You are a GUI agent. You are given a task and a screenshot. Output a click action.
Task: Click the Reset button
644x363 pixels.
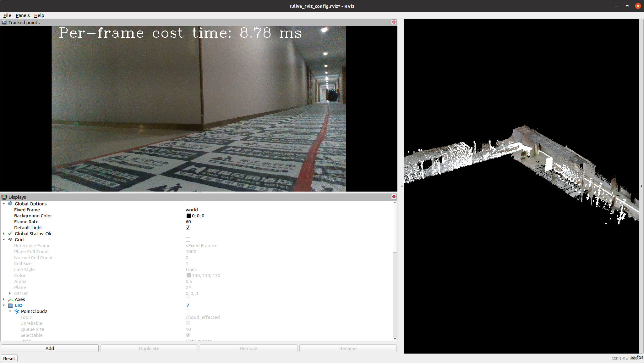click(x=9, y=358)
